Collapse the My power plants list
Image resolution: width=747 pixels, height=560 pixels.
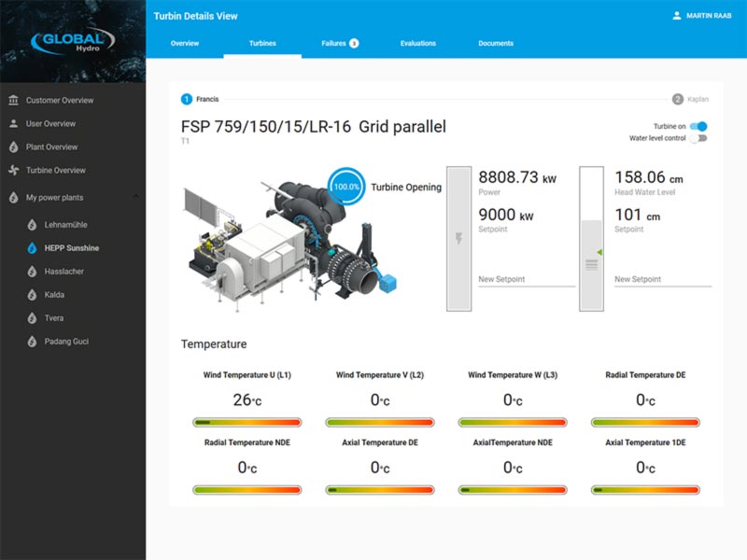pos(136,197)
